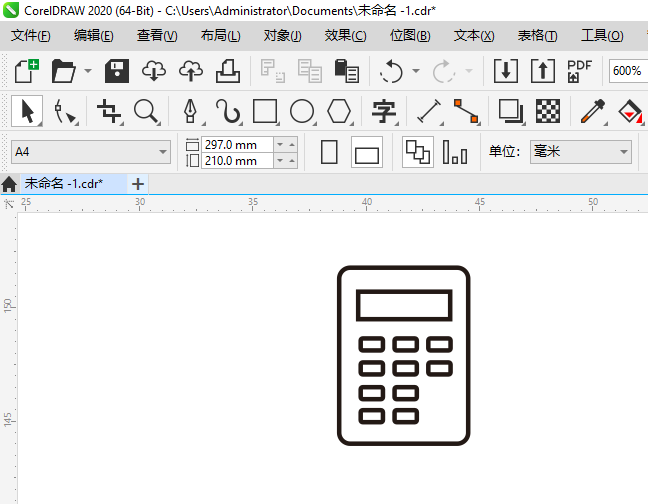Screen dimensions: 648x504
Task: Select the Artistic Media tool
Action: (228, 111)
